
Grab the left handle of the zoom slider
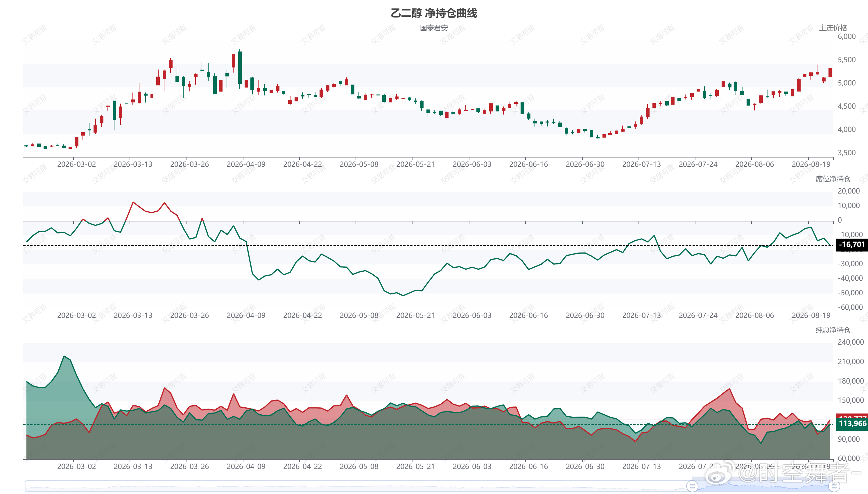[692, 486]
